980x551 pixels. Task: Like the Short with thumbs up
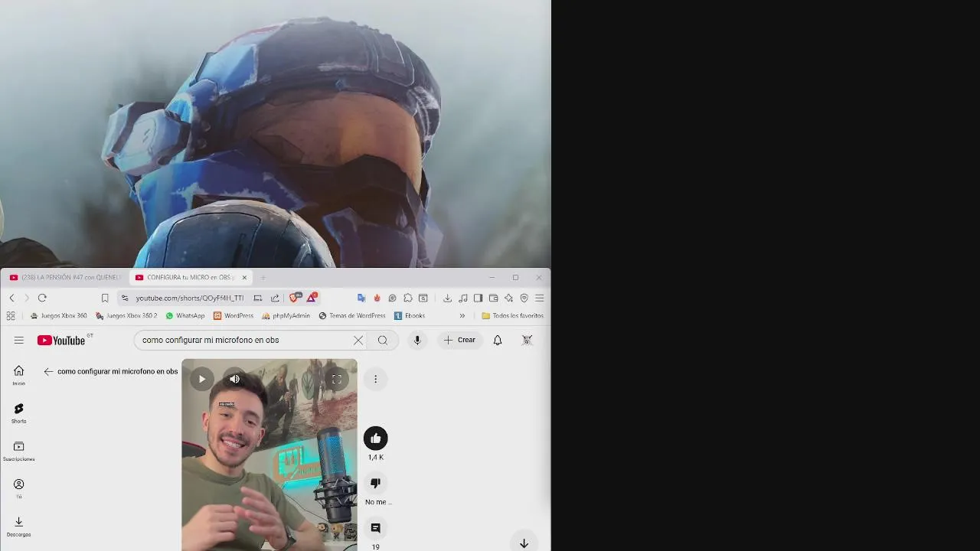(375, 439)
